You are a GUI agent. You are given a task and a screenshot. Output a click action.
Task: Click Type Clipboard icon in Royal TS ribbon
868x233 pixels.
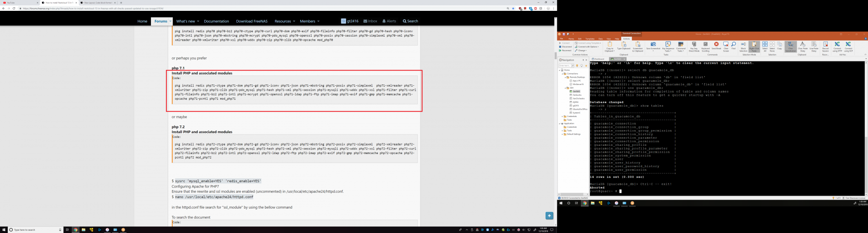pyautogui.click(x=623, y=44)
